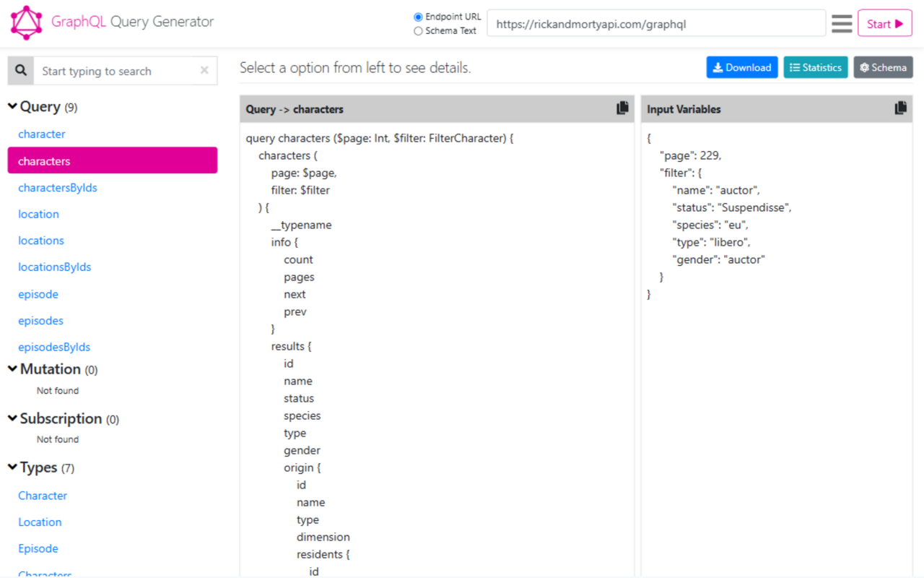Click the GraphQL logo icon
Image resolution: width=924 pixels, height=578 pixels.
tap(26, 22)
